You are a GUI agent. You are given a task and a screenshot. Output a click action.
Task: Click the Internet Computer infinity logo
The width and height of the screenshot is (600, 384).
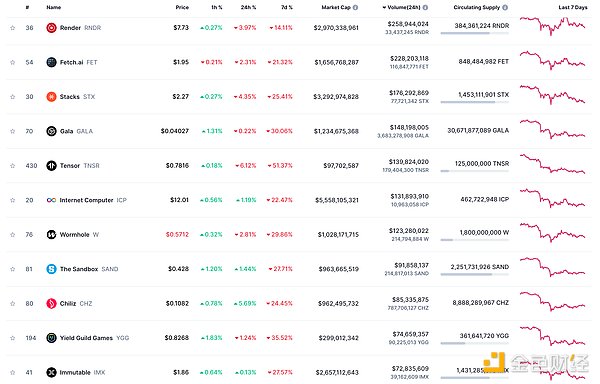pos(51,200)
